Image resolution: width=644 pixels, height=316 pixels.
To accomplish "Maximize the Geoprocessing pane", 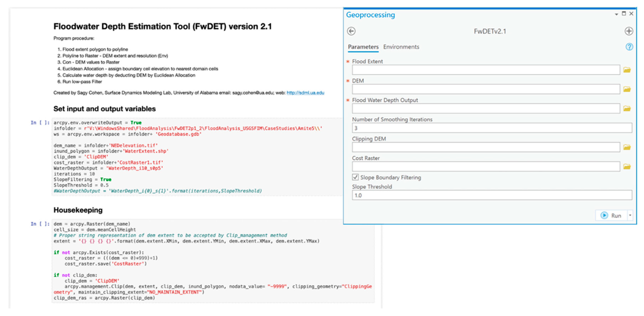I will pos(624,13).
